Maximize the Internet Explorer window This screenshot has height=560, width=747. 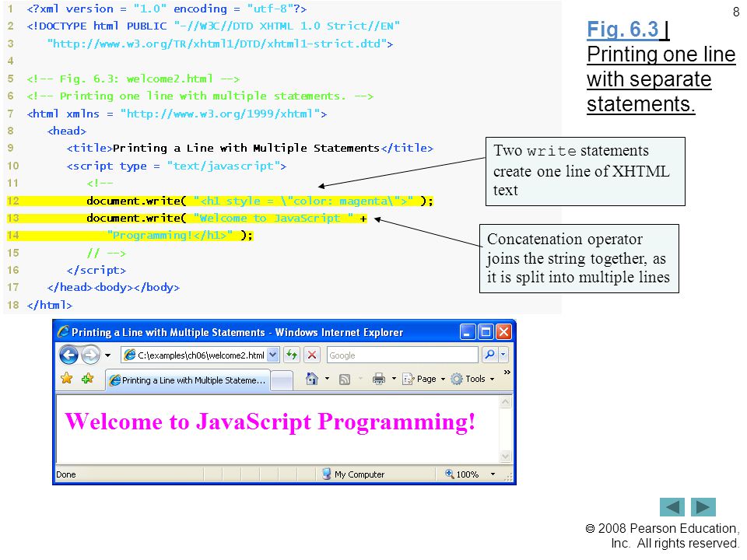click(486, 332)
